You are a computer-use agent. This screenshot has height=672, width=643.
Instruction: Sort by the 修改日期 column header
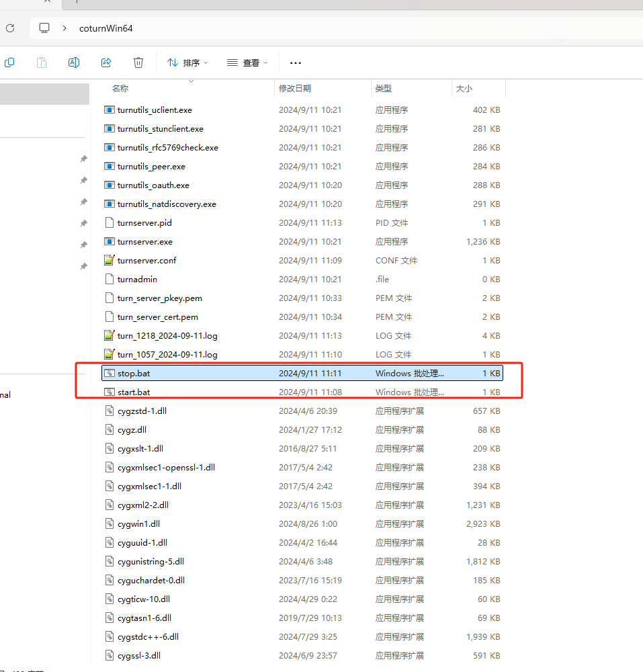[x=295, y=88]
